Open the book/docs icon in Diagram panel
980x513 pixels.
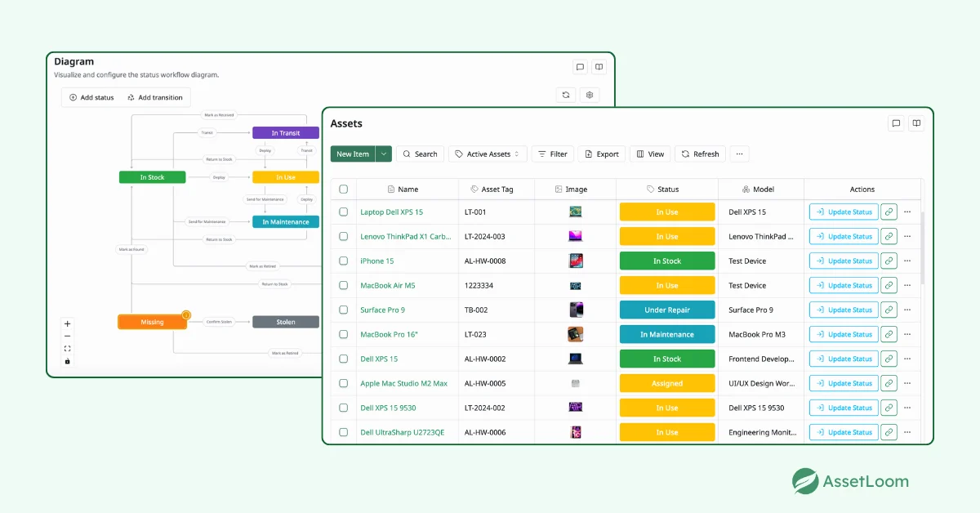click(599, 68)
